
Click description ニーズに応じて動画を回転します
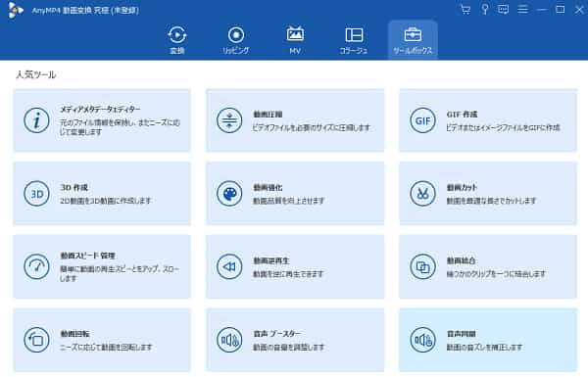pyautogui.click(x=106, y=348)
